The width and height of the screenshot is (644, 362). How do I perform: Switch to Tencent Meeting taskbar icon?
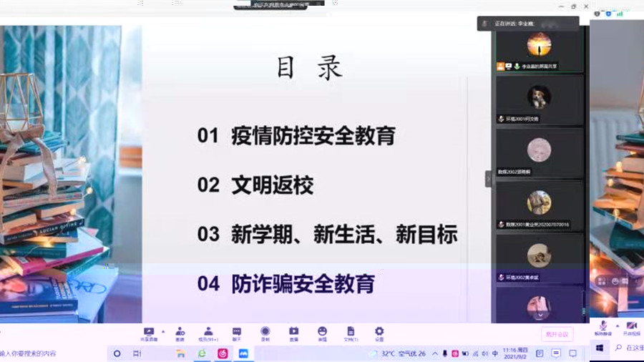pos(243,353)
